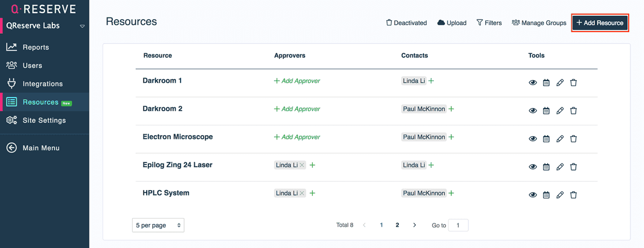Click the Go to page input field
The width and height of the screenshot is (644, 248).
pos(458,225)
